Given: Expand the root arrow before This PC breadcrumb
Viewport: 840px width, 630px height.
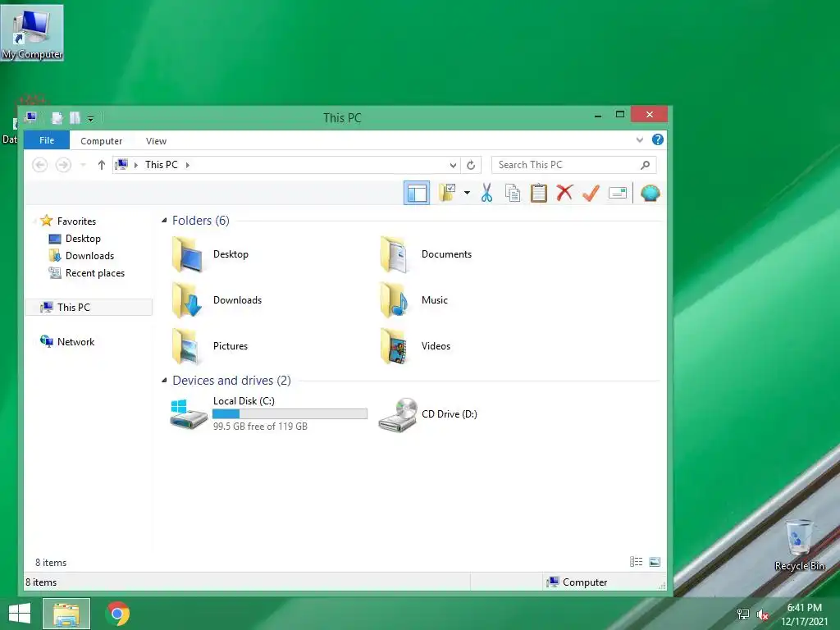Looking at the screenshot, I should tap(136, 165).
